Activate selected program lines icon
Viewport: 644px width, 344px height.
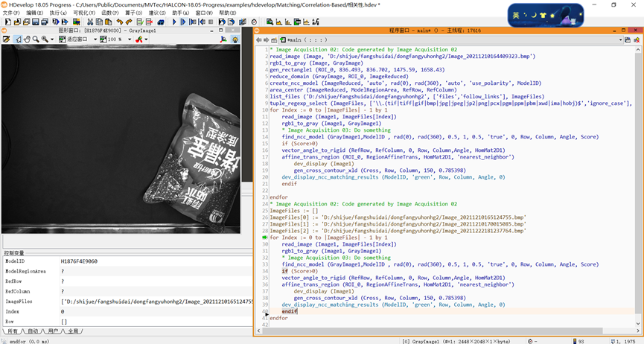click(140, 22)
